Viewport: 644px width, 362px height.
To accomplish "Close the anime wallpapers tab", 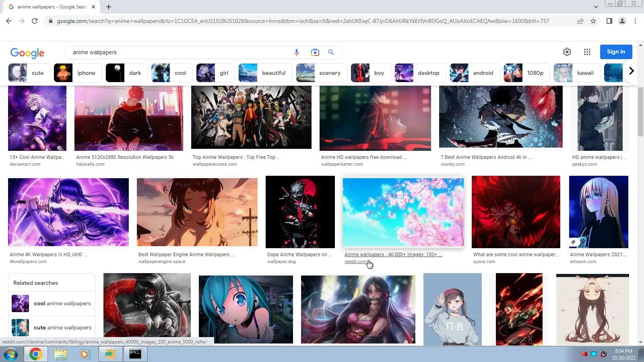I will (x=93, y=7).
